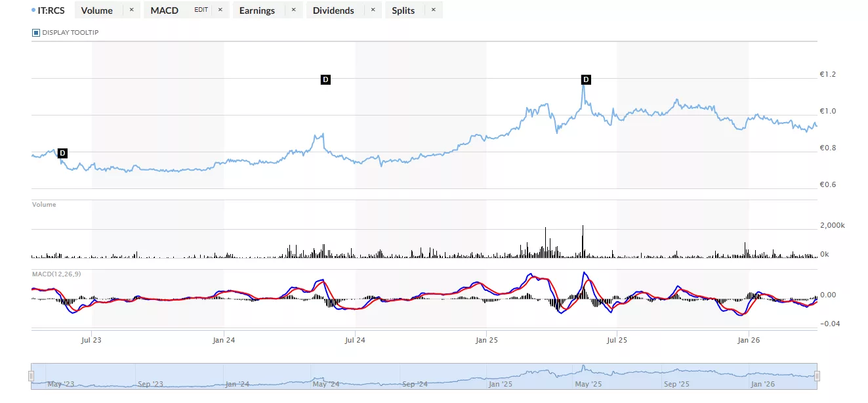The width and height of the screenshot is (868, 403).
Task: Select the Volume indicator tab
Action: 97,11
